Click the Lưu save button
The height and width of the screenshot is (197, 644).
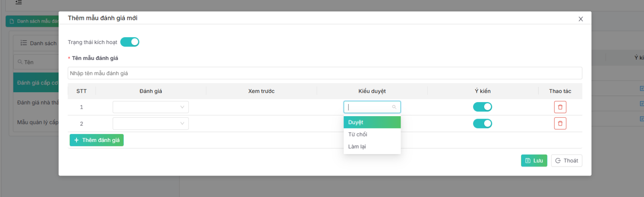tap(534, 161)
